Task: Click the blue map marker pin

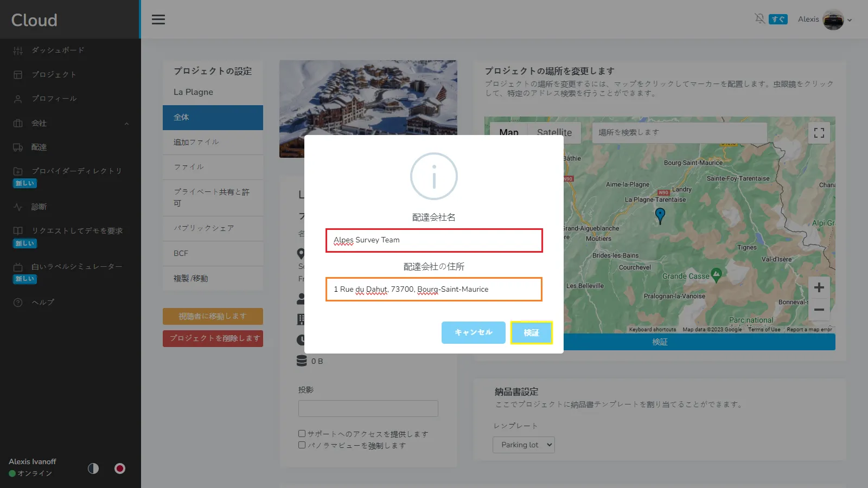Action: coord(660,215)
